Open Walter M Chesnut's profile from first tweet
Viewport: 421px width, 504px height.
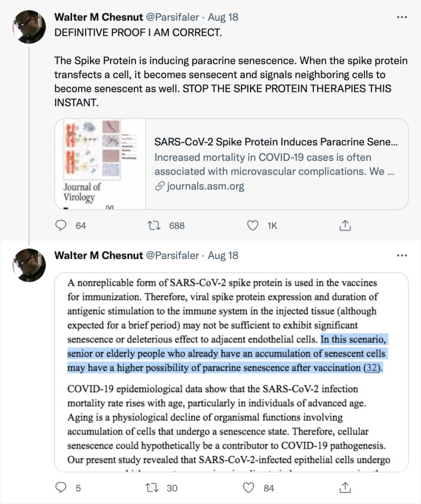[98, 17]
